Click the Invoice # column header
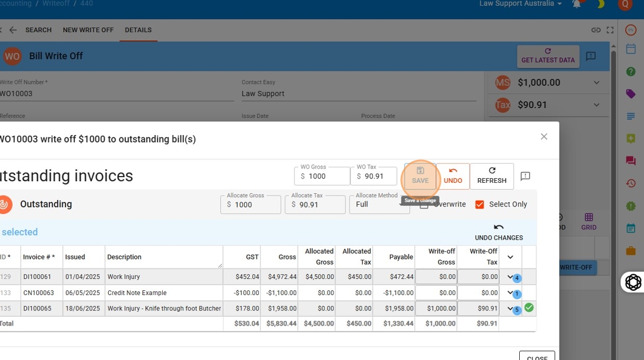The image size is (644, 360). 41,257
